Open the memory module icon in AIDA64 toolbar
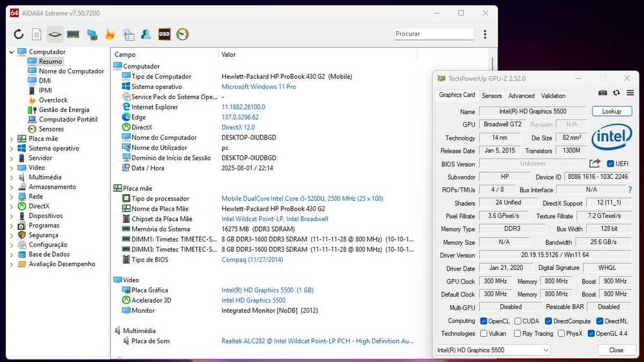The height and width of the screenshot is (362, 644). 73,34
